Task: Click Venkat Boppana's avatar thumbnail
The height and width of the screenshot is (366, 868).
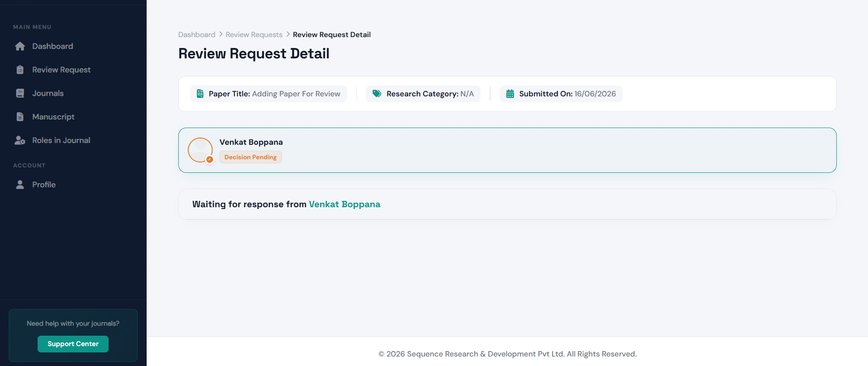Action: pyautogui.click(x=200, y=150)
